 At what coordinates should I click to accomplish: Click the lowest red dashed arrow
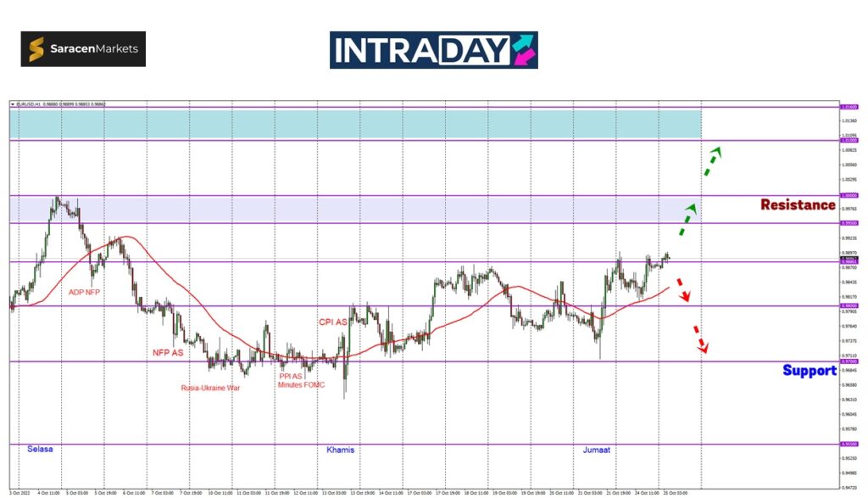tap(700, 339)
